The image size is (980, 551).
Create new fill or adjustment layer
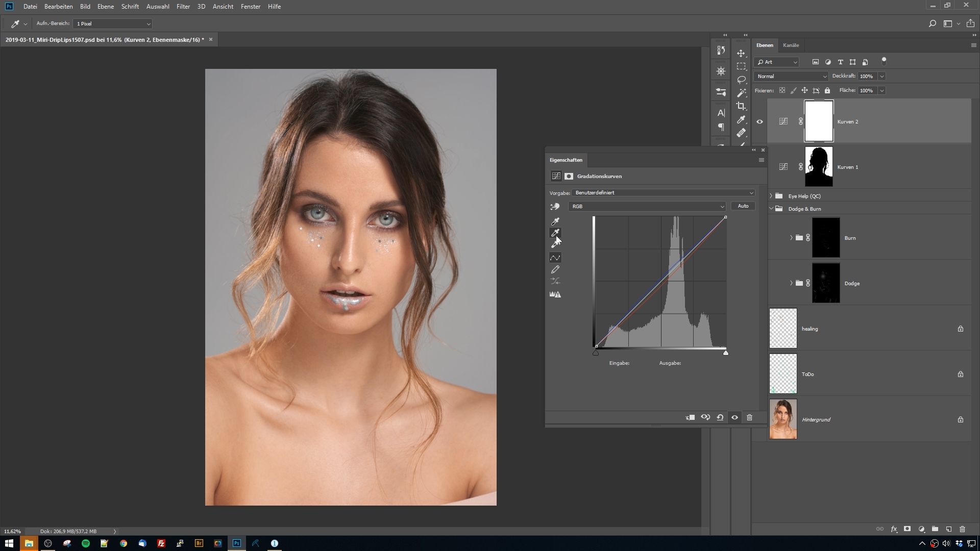[x=921, y=529]
